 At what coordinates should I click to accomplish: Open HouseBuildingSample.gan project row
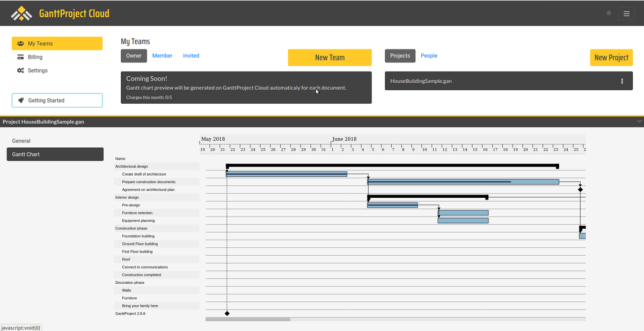coord(509,81)
